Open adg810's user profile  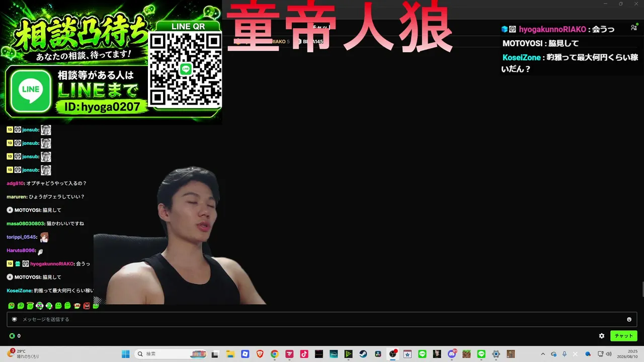click(x=15, y=184)
